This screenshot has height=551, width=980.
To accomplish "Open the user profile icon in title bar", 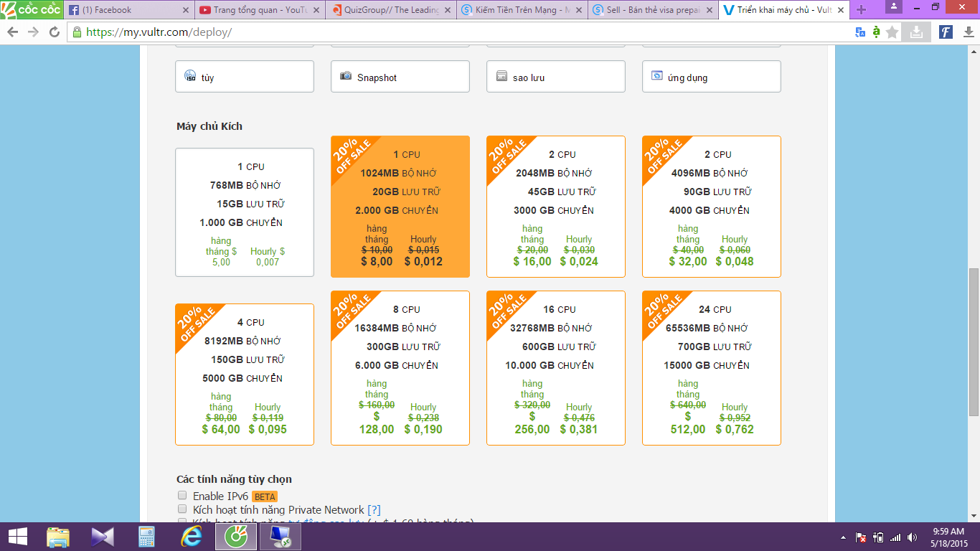I will click(x=894, y=6).
